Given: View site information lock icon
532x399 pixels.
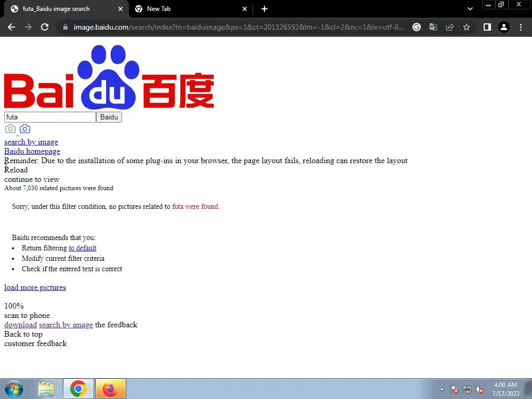Looking at the screenshot, I should point(65,27).
